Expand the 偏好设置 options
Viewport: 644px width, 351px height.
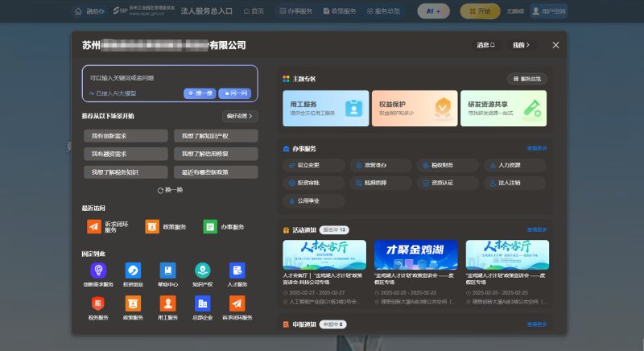239,116
